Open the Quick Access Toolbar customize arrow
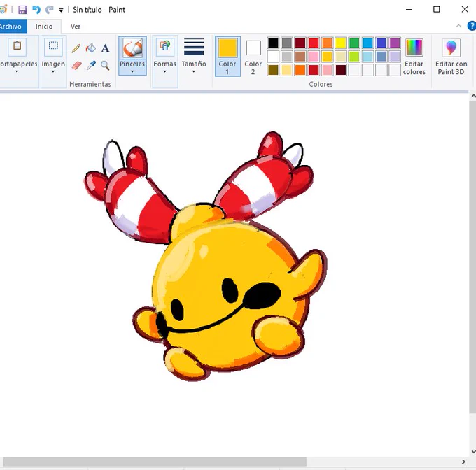 (61, 10)
